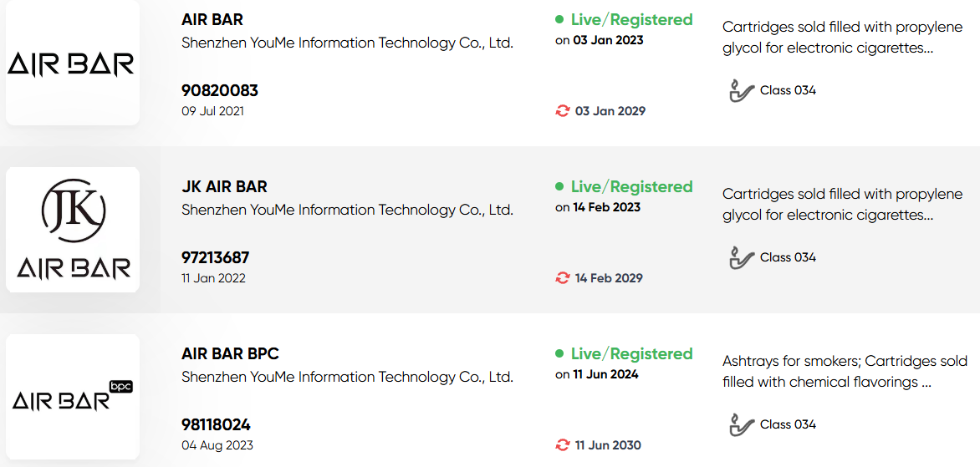Open the JK AIR BAR logo thumbnail
The width and height of the screenshot is (980, 467).
73,230
